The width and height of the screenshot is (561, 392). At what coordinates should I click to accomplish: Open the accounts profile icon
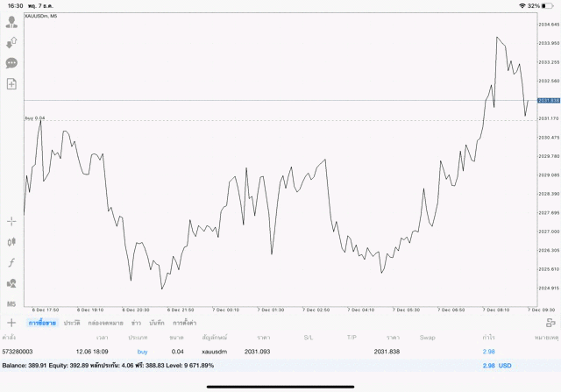click(x=12, y=21)
